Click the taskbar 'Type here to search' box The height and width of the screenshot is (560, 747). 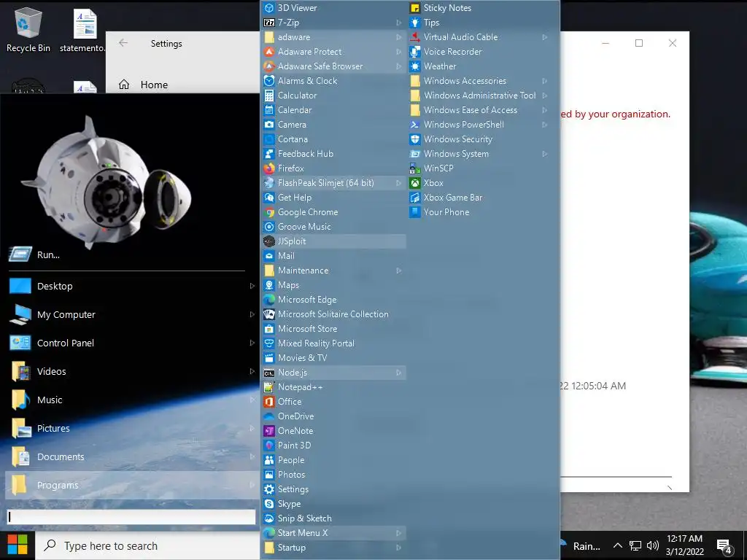pyautogui.click(x=147, y=545)
